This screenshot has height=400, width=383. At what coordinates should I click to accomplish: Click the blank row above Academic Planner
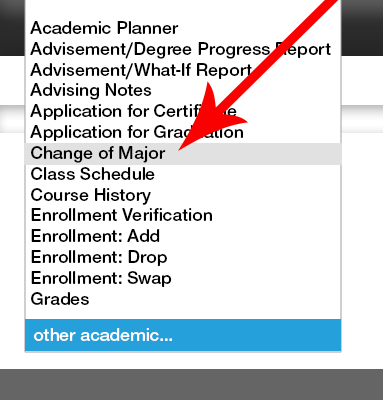183,9
